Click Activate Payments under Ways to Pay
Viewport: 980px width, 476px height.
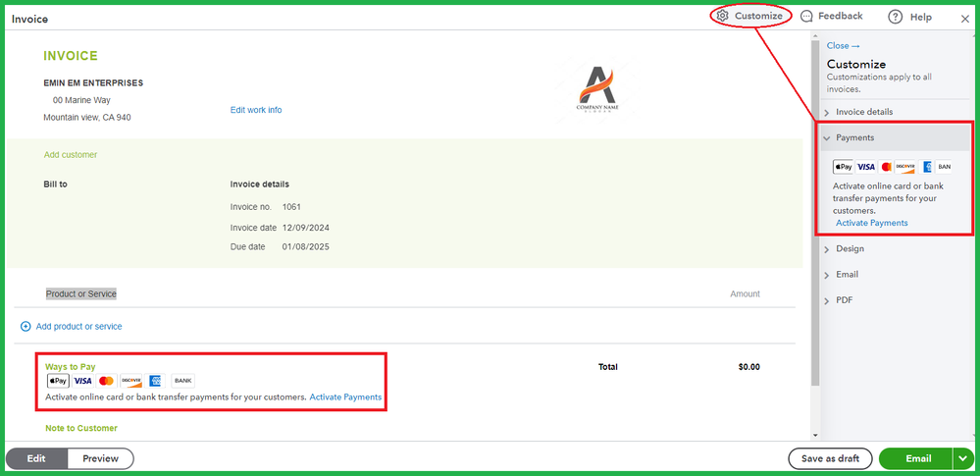pyautogui.click(x=345, y=397)
